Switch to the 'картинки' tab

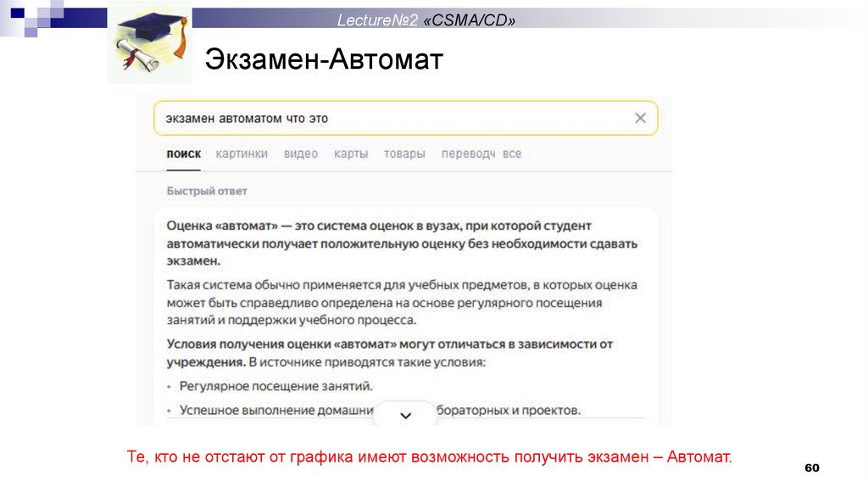(x=242, y=154)
